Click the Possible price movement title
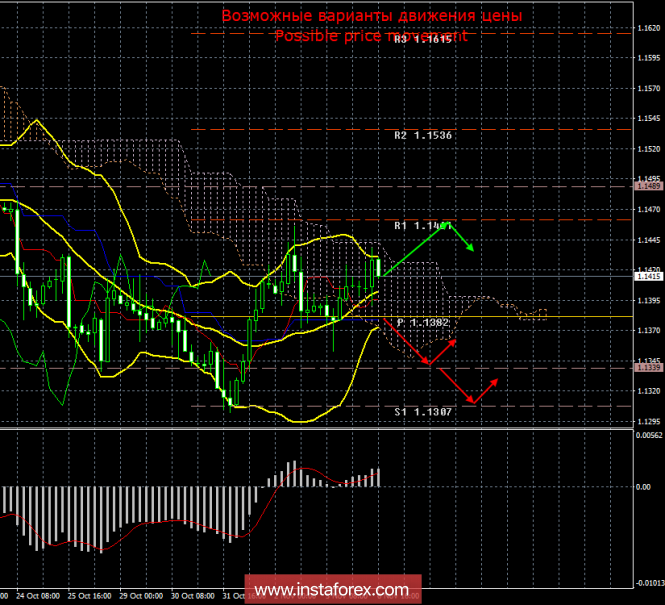The width and height of the screenshot is (665, 605). coord(372,36)
